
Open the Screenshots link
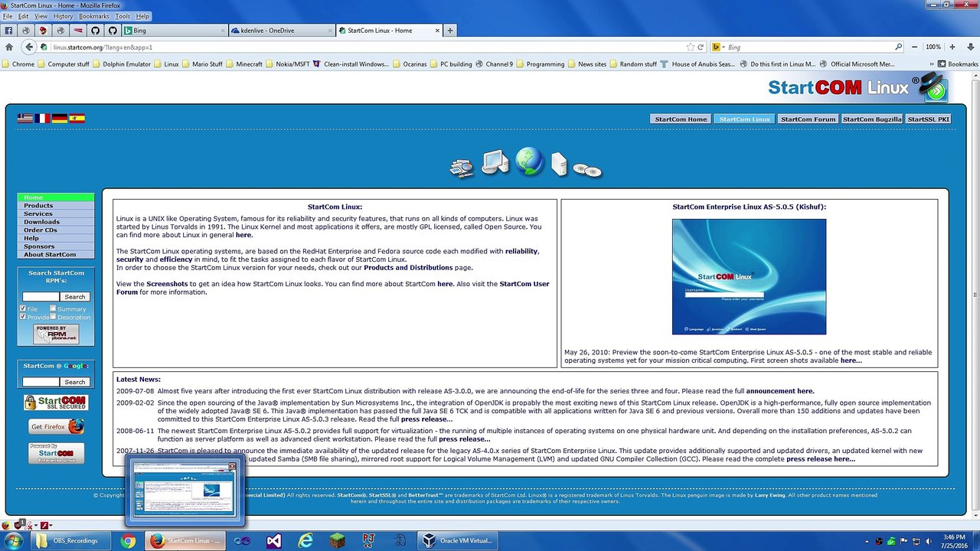167,284
